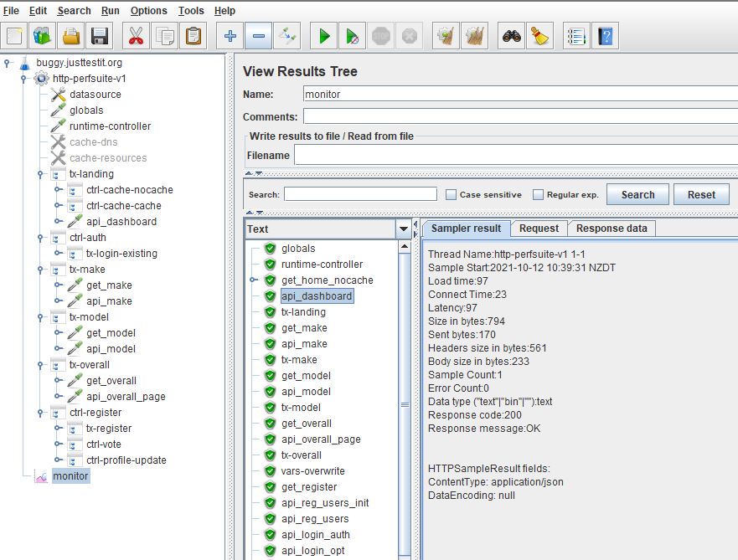This screenshot has height=560, width=738.
Task: Open the Templates icon
Action: (43, 36)
